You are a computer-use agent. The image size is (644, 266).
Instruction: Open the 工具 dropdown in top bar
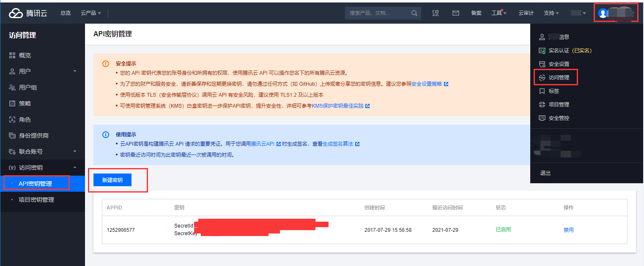pyautogui.click(x=499, y=13)
